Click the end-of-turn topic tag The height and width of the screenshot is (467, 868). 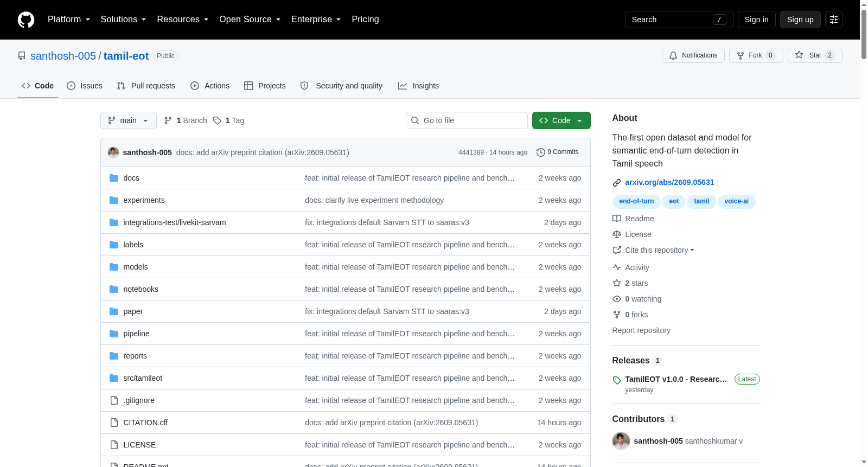(x=636, y=201)
